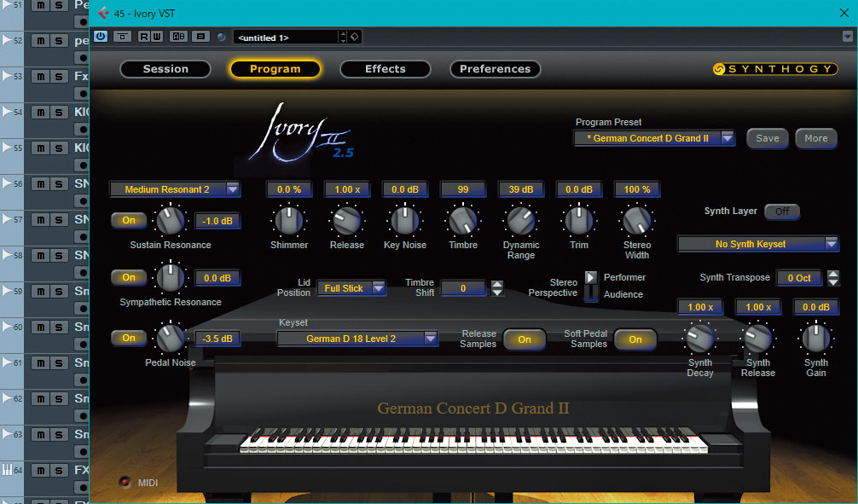Solo track 60
The height and width of the screenshot is (504, 858).
[59, 327]
